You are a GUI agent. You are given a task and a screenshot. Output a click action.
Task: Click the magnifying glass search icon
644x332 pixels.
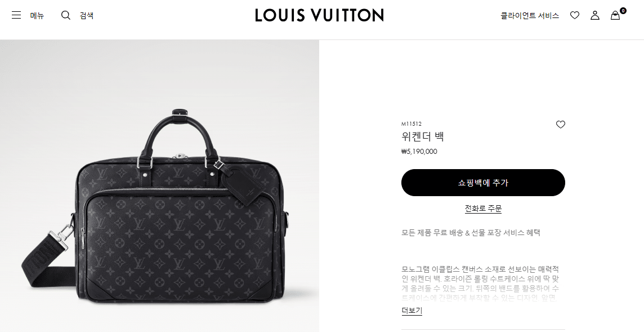[x=66, y=16]
